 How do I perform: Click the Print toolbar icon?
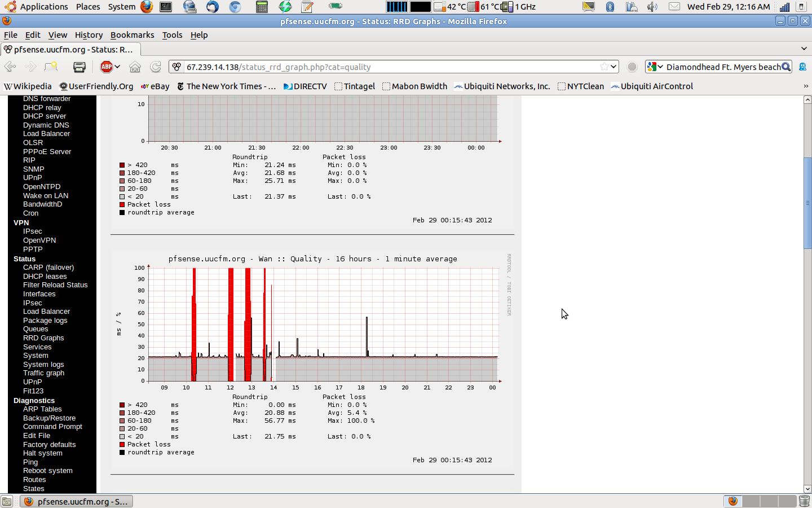pos(80,67)
